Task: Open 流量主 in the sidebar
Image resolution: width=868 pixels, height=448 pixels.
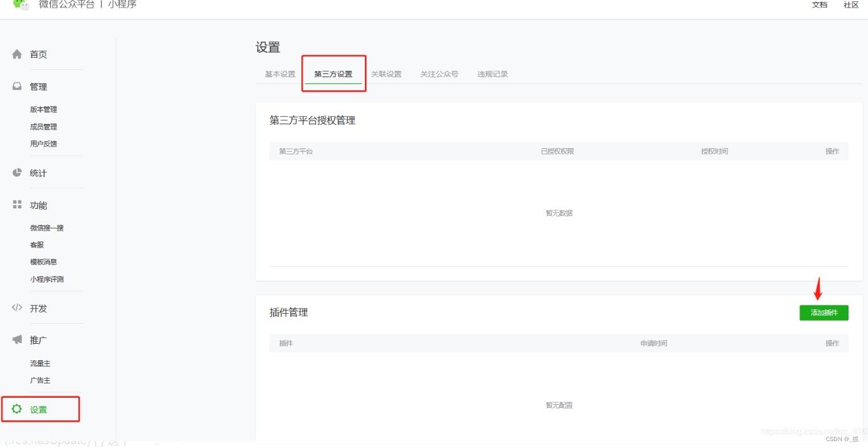Action: 40,363
